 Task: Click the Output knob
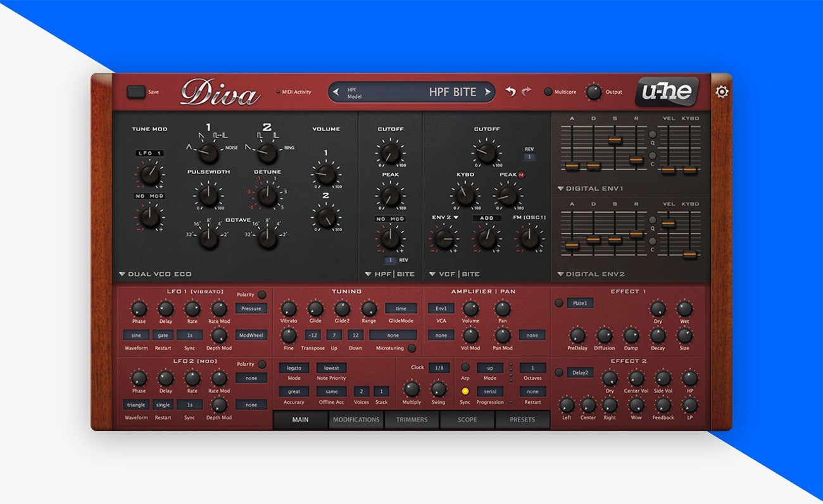point(593,92)
